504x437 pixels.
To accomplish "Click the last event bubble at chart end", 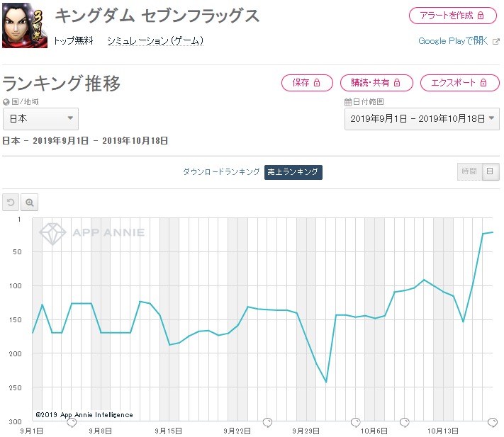I will click(x=493, y=422).
